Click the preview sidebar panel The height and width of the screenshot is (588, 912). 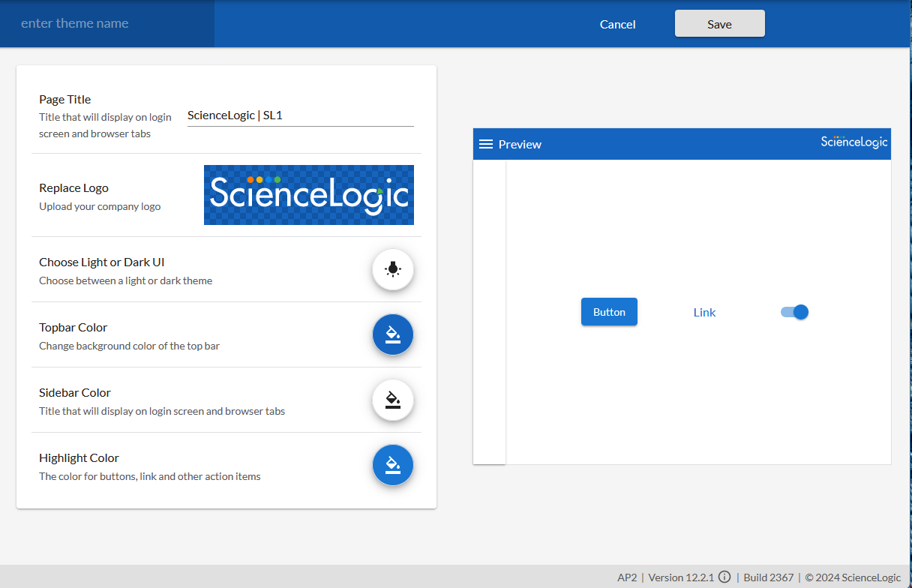click(x=490, y=311)
